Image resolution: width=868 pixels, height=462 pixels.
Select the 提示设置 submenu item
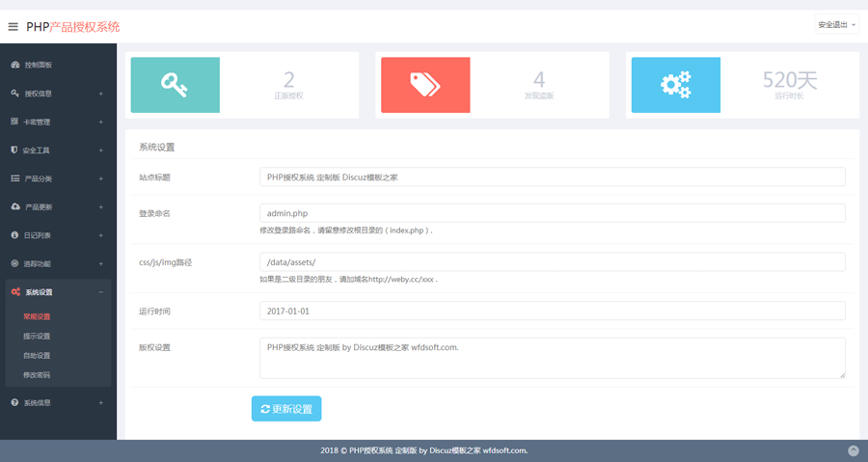[x=37, y=336]
